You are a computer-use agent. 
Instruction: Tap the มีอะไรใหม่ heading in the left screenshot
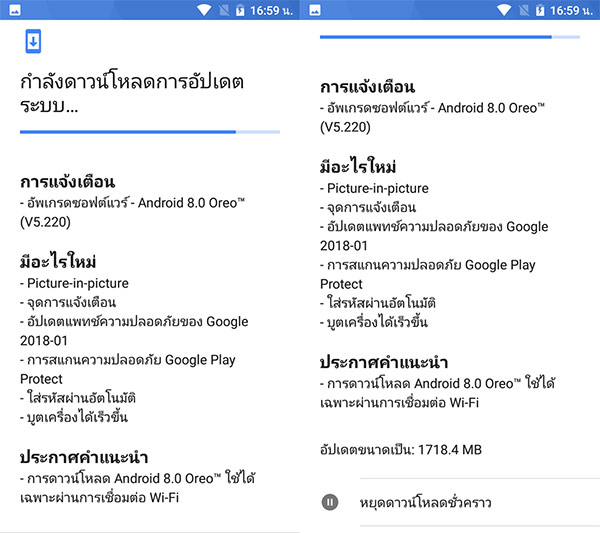point(58,262)
